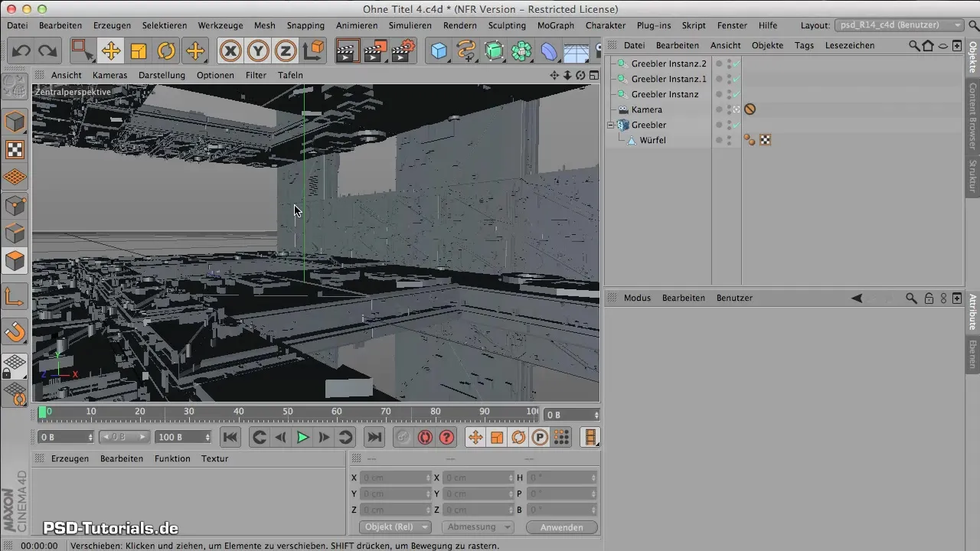The image size is (980, 551).
Task: Open the render settings icon
Action: [x=403, y=51]
